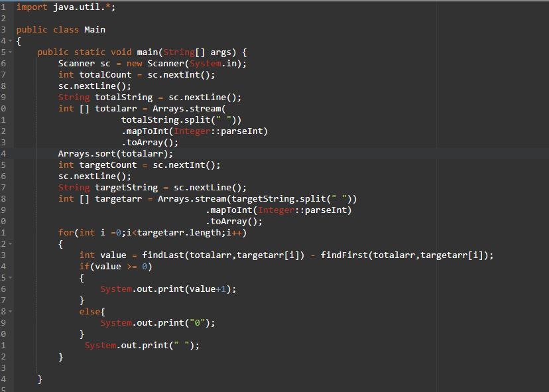
Task: Click 'totalString.split(" "))' call
Action: point(182,120)
